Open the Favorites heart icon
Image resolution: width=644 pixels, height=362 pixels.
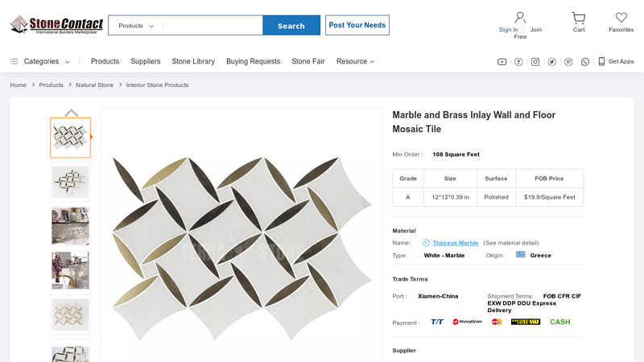click(621, 17)
